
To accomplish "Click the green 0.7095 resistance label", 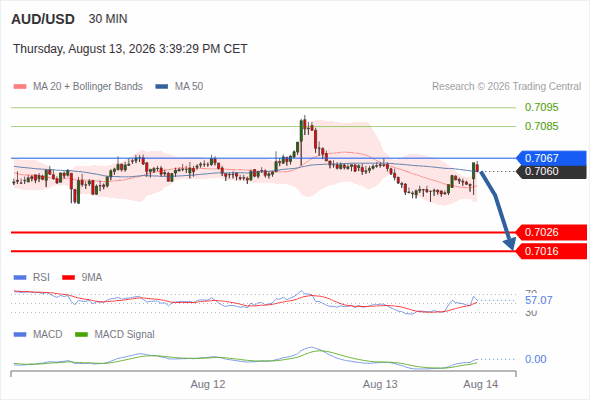I will pyautogui.click(x=541, y=107).
